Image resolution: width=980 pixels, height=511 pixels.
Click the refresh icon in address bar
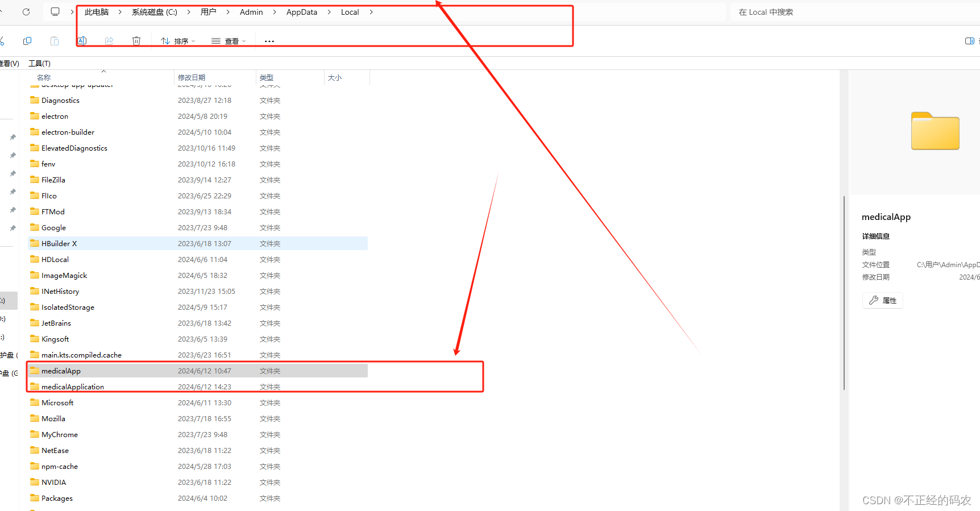26,12
